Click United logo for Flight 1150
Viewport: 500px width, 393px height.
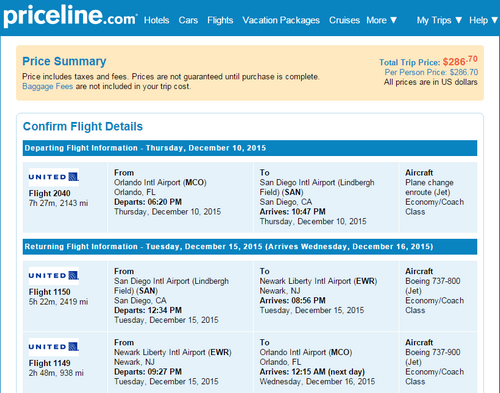click(54, 276)
